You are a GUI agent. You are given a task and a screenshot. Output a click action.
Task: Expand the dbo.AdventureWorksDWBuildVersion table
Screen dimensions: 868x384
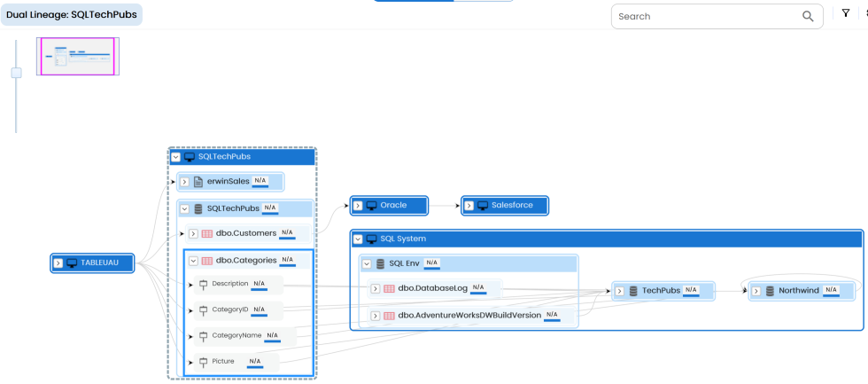pyautogui.click(x=376, y=316)
